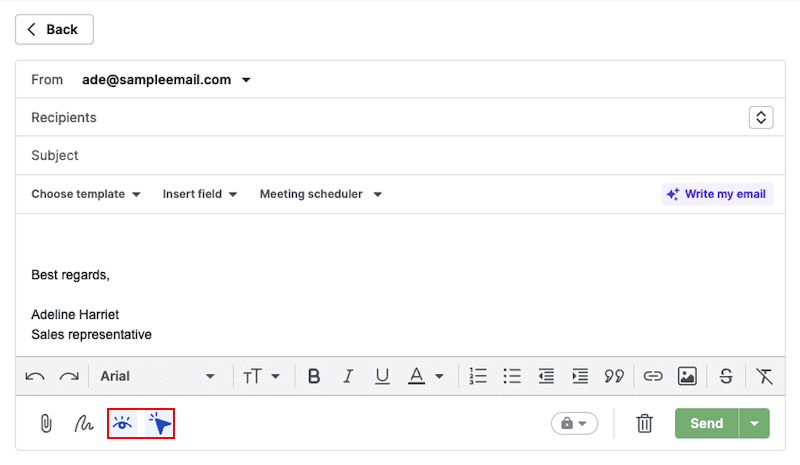The image size is (800, 465).
Task: Click the attach file paperclip icon
Action: pos(45,424)
